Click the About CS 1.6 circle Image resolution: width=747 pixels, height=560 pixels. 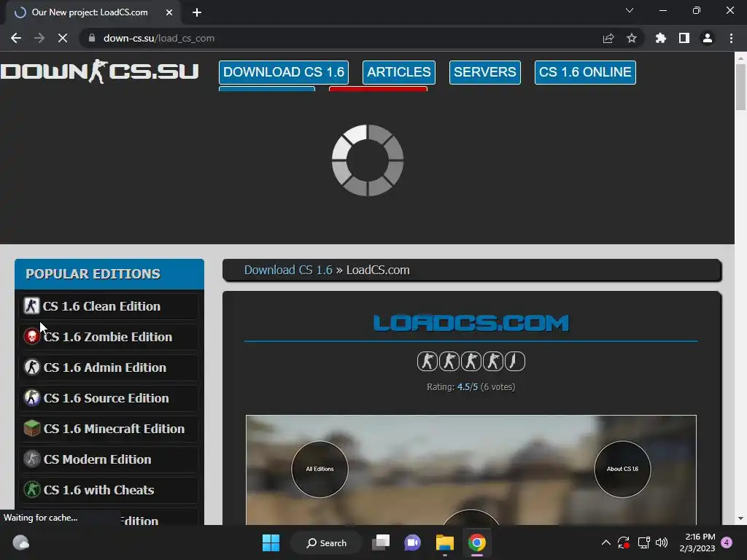coord(622,469)
